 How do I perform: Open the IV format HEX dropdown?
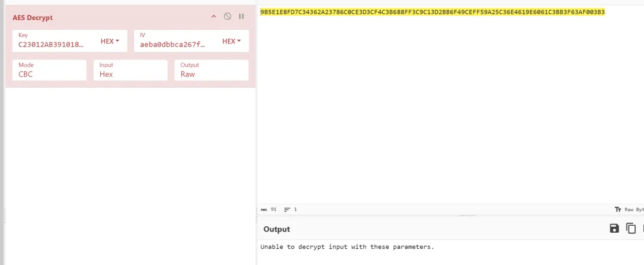pyautogui.click(x=231, y=41)
